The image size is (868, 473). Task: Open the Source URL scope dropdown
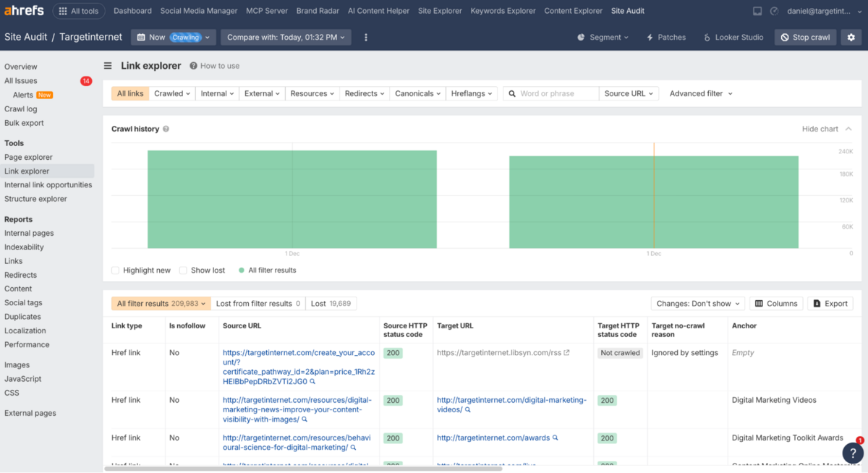pyautogui.click(x=629, y=93)
